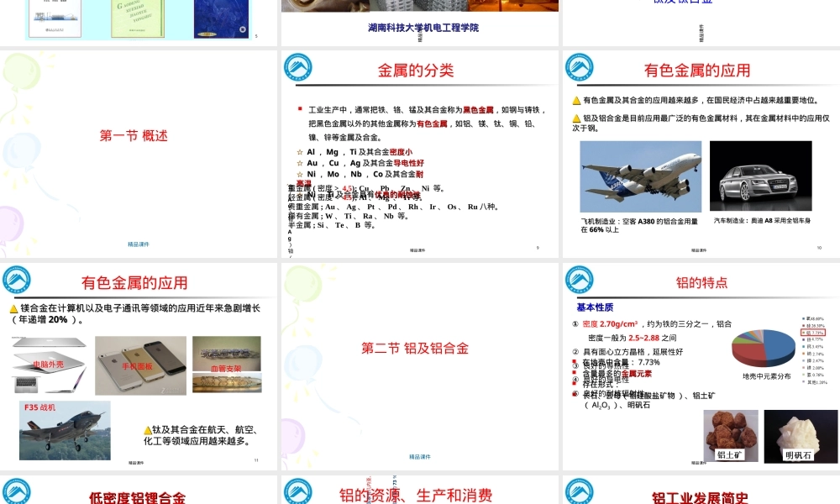Screen dimensions: 840x504
Task: Click the caption 飞机制造业：空客 A380 的铝合金用量
Action: (x=639, y=225)
